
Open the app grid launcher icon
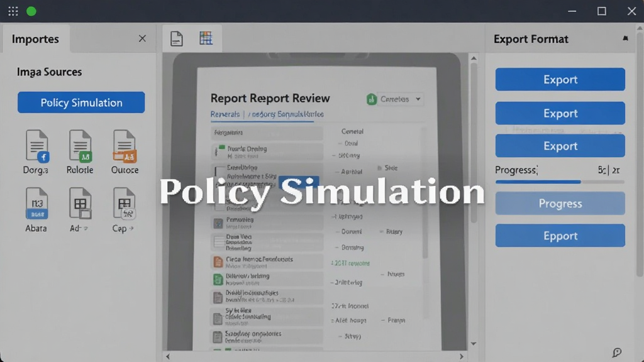[x=13, y=11]
